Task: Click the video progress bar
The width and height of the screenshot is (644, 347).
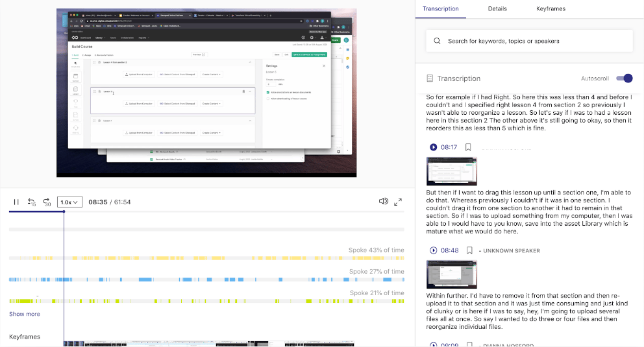Action: pos(206,212)
